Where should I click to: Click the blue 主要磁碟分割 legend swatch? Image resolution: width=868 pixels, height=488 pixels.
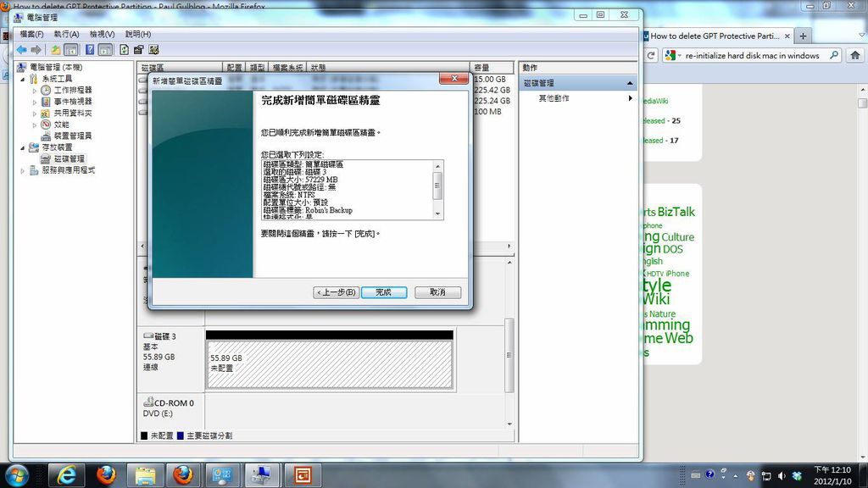tap(180, 436)
